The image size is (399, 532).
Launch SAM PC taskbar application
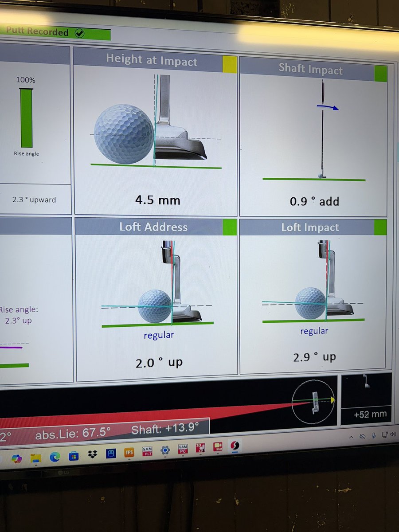pos(183,450)
